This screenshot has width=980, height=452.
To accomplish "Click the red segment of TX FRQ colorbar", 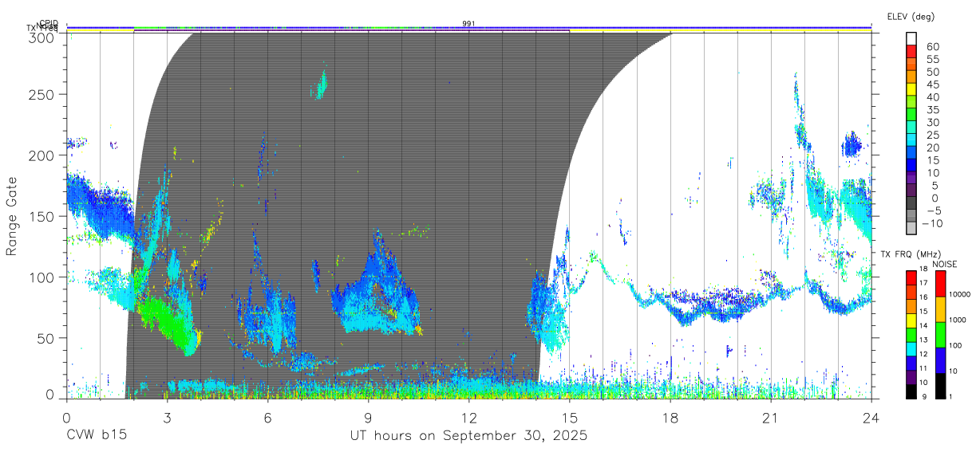I will [x=911, y=277].
